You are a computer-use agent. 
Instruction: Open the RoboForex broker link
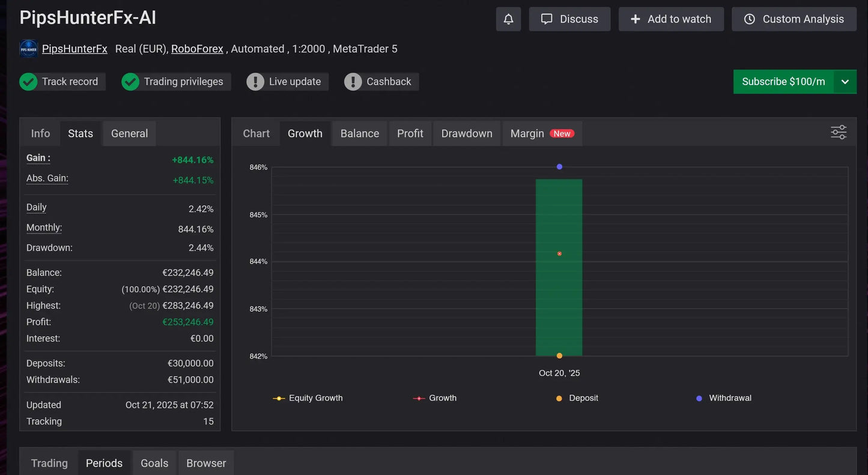click(x=197, y=49)
